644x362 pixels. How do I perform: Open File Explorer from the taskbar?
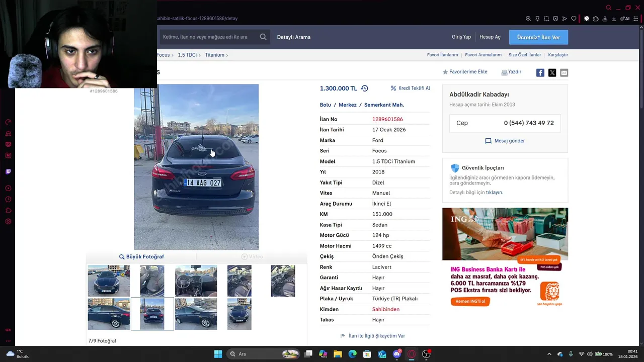point(338,354)
